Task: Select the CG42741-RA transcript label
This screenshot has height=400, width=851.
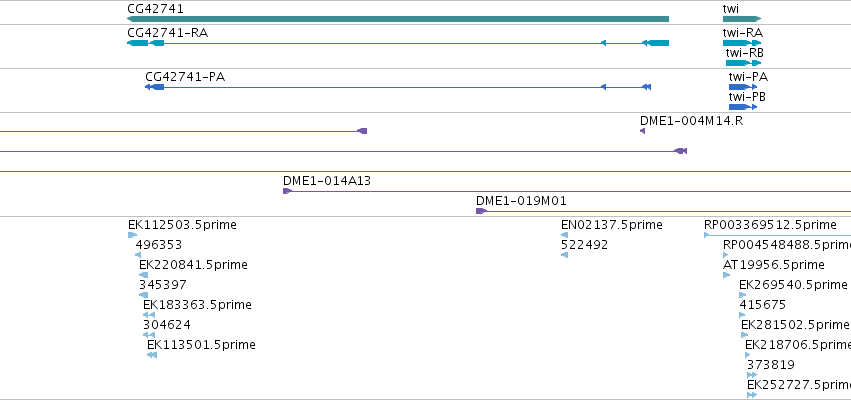Action: click(167, 33)
